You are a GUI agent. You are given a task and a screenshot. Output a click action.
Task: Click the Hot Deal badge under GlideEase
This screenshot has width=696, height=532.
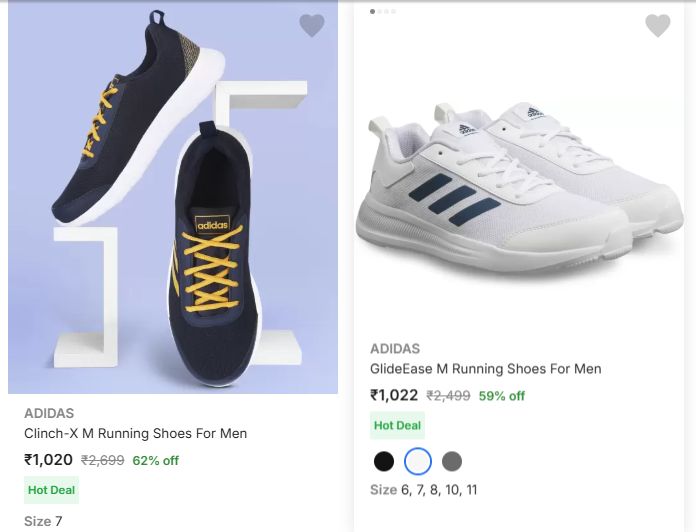(397, 426)
